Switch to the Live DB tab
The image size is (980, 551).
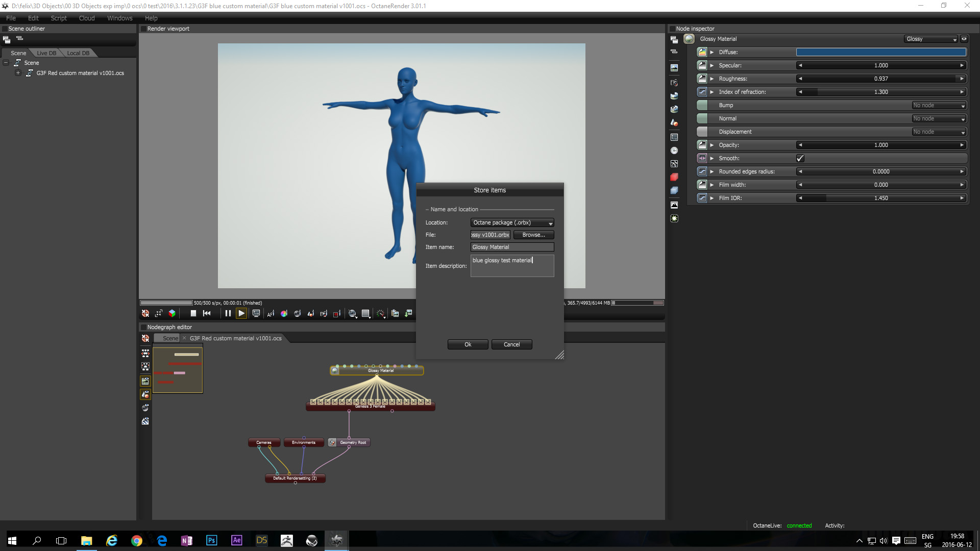click(x=46, y=53)
